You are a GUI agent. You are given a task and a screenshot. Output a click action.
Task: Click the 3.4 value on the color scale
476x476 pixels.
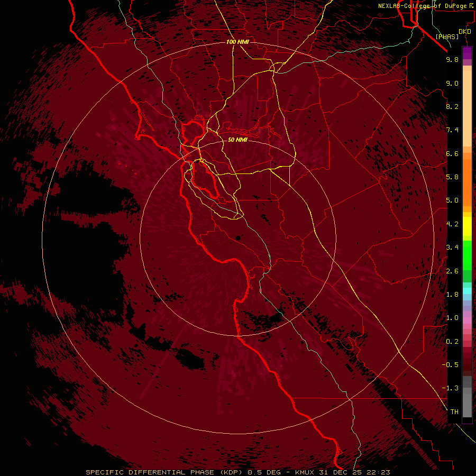452,248
